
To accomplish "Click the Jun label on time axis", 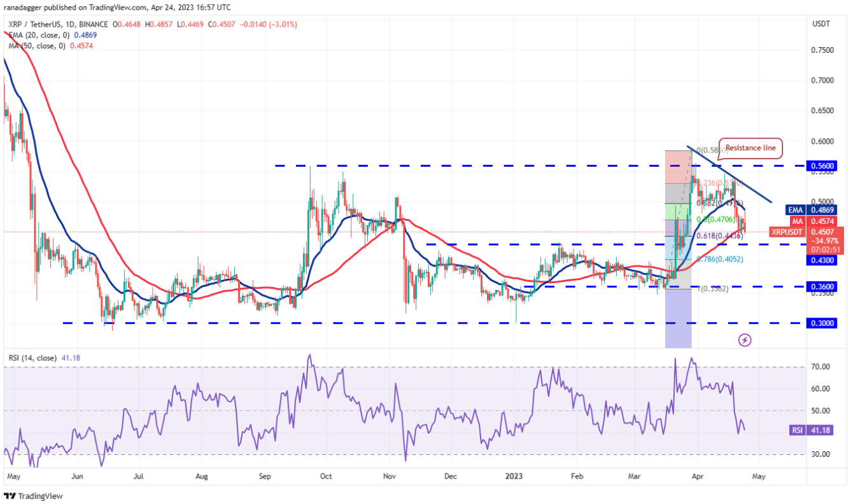I will (x=77, y=475).
